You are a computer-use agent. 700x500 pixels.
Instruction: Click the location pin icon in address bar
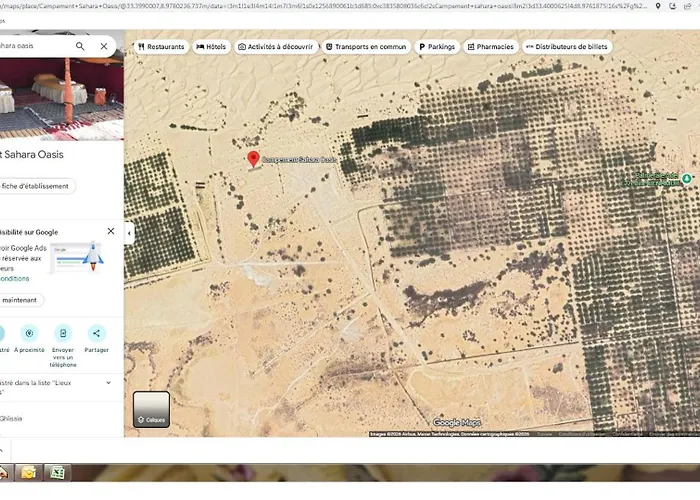click(x=658, y=6)
